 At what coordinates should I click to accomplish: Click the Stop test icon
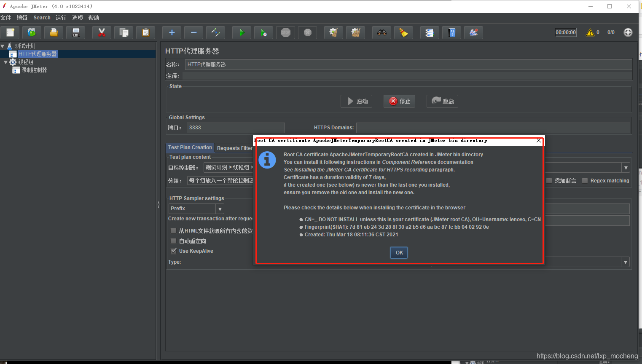(285, 32)
